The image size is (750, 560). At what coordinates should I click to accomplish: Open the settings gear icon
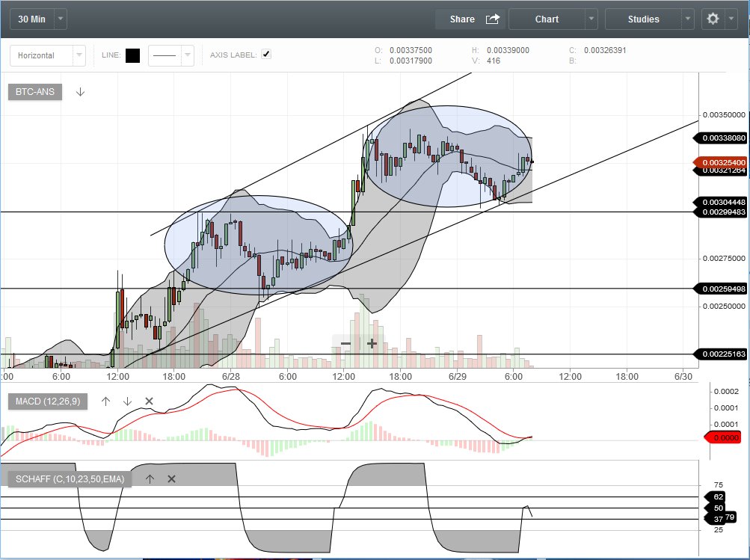click(x=713, y=19)
